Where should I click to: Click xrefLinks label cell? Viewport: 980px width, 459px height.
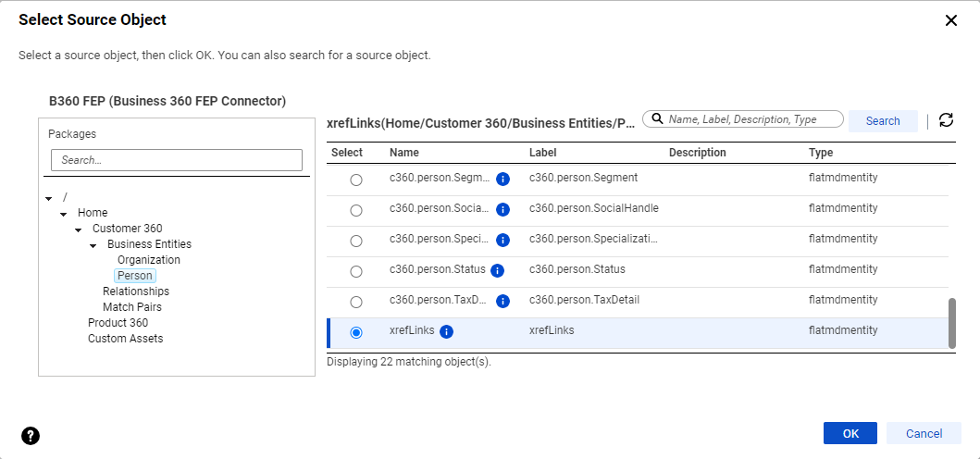pyautogui.click(x=552, y=330)
